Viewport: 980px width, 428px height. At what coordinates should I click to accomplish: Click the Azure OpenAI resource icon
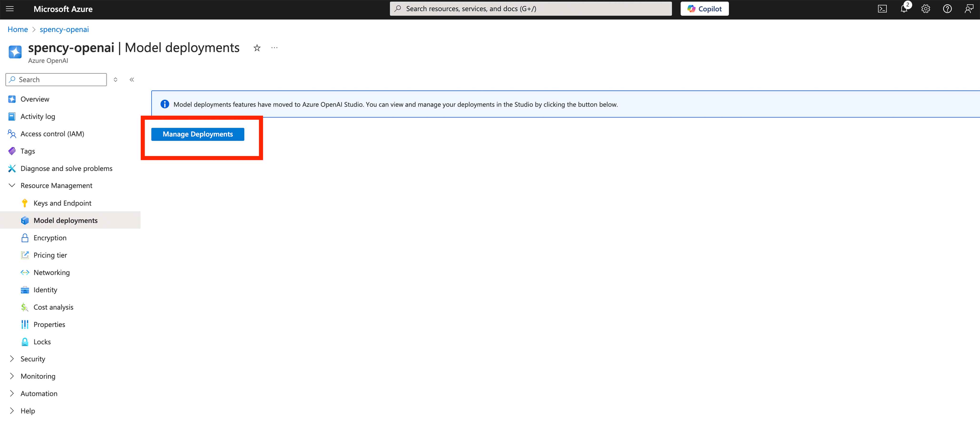15,52
